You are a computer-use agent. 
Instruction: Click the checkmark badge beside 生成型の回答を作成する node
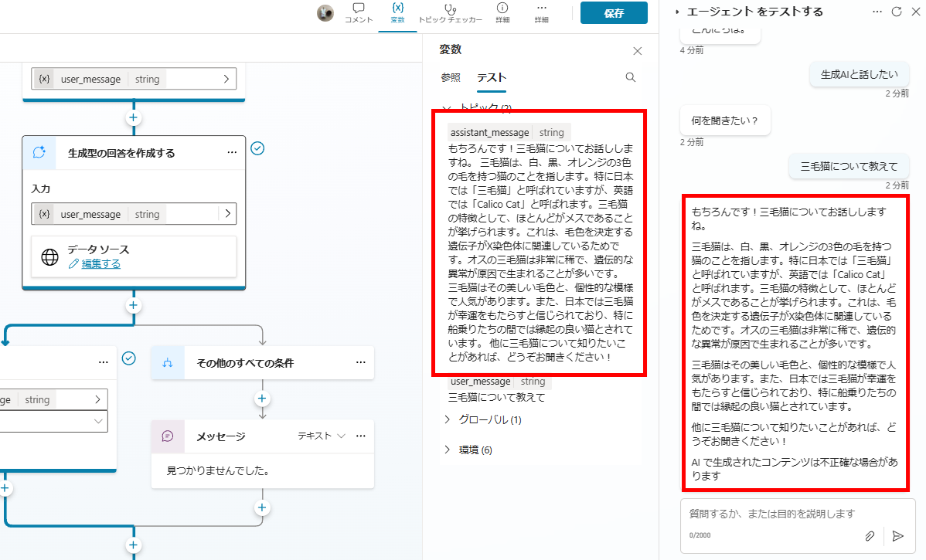[258, 148]
